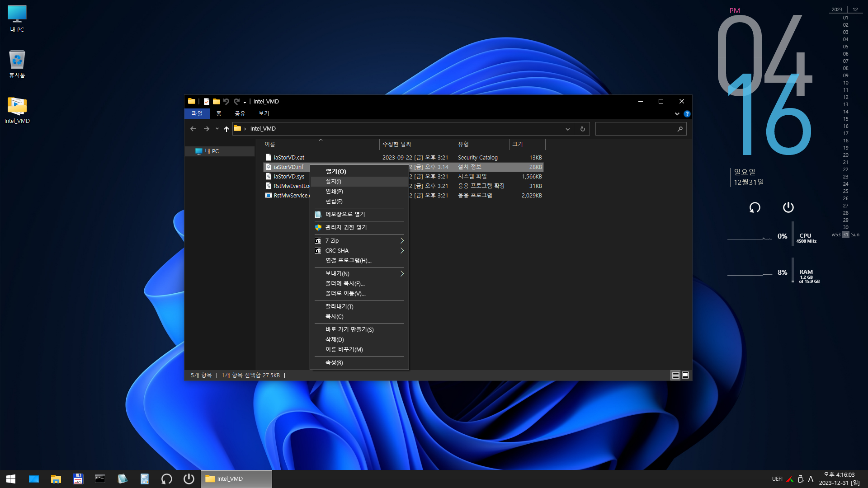This screenshot has height=488, width=868.
Task: Open the 공유 ribbon tab
Action: tap(240, 113)
